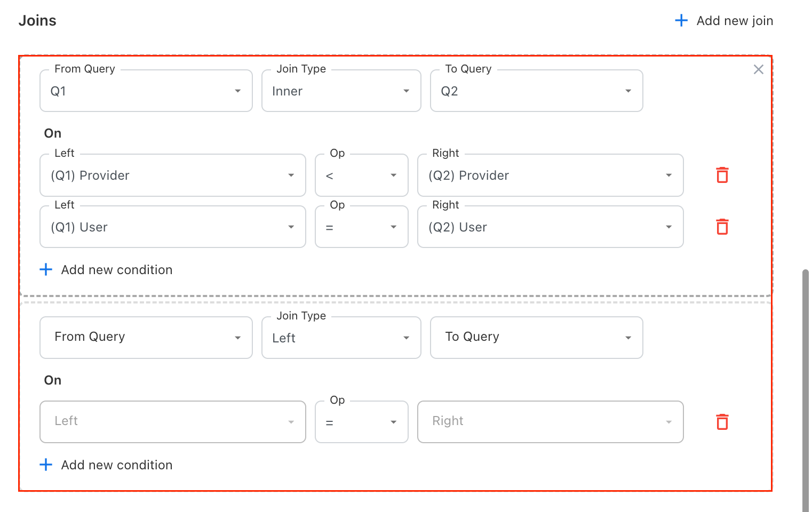Viewport: 812px width, 512px height.
Task: Open the Left dropdown with (Q1) Provider
Action: click(173, 175)
